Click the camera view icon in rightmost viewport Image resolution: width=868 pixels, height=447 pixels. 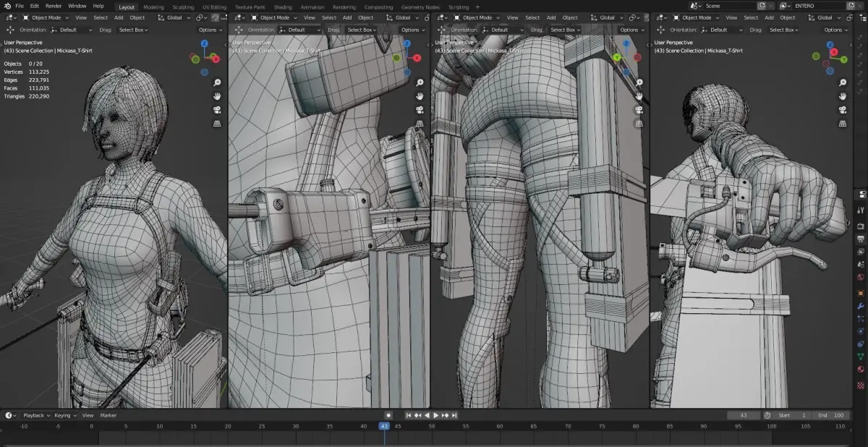click(x=842, y=110)
